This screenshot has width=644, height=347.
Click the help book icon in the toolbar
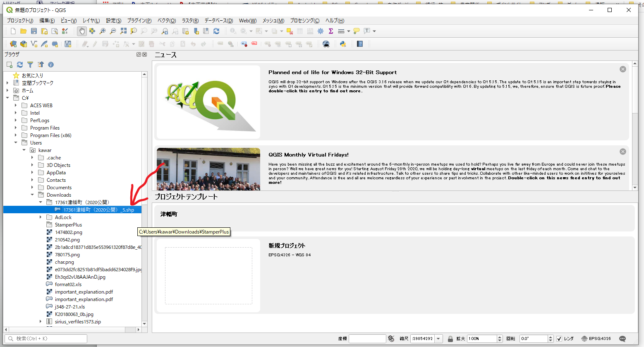click(x=360, y=44)
